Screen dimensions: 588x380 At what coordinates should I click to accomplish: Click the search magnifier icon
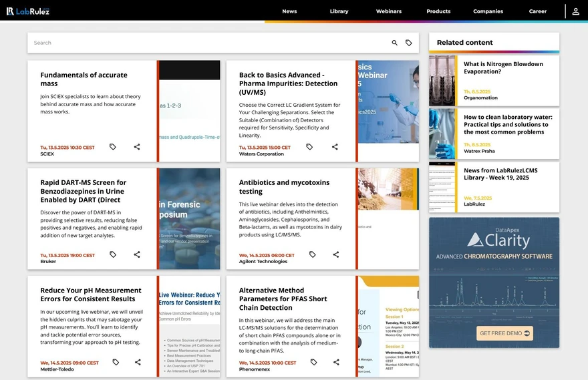click(x=394, y=43)
